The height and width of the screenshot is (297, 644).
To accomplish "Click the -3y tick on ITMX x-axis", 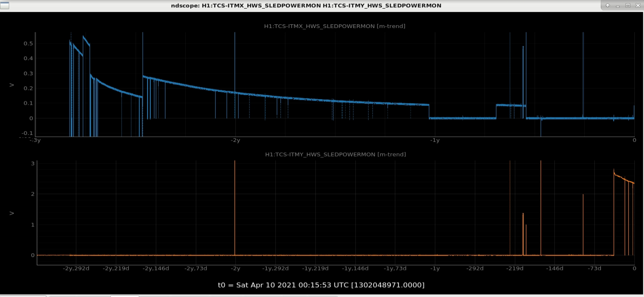I will coord(35,140).
